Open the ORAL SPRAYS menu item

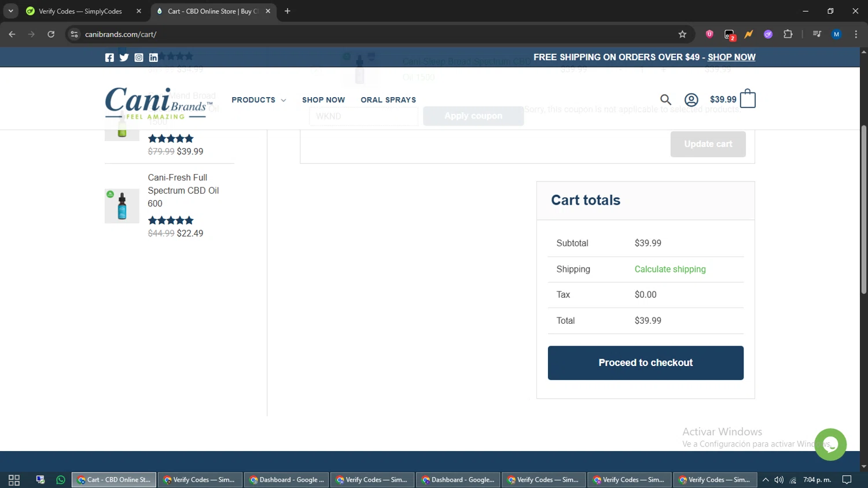click(x=388, y=100)
